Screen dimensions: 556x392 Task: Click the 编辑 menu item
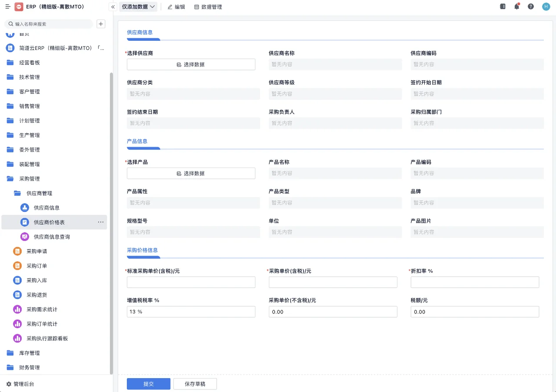(x=176, y=7)
